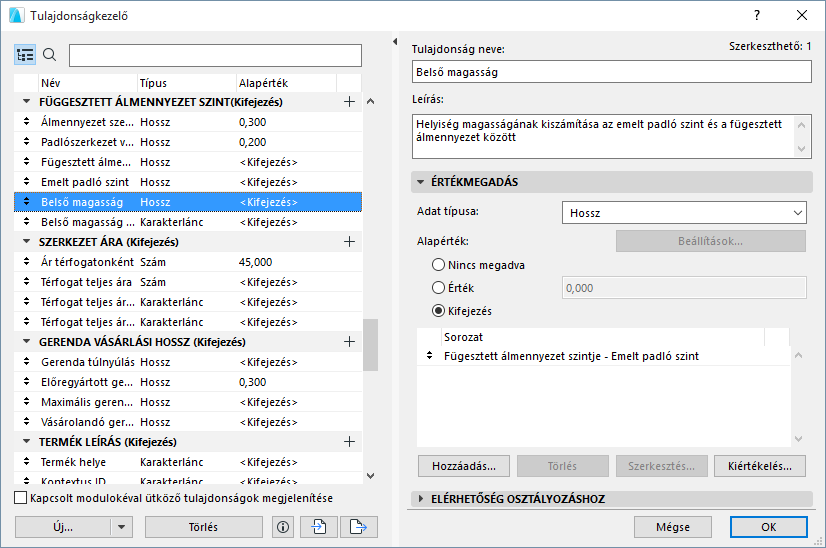826x548 pixels.
Task: Collapse the TERMÉK LEÍRÁS group
Action: pos(26,442)
